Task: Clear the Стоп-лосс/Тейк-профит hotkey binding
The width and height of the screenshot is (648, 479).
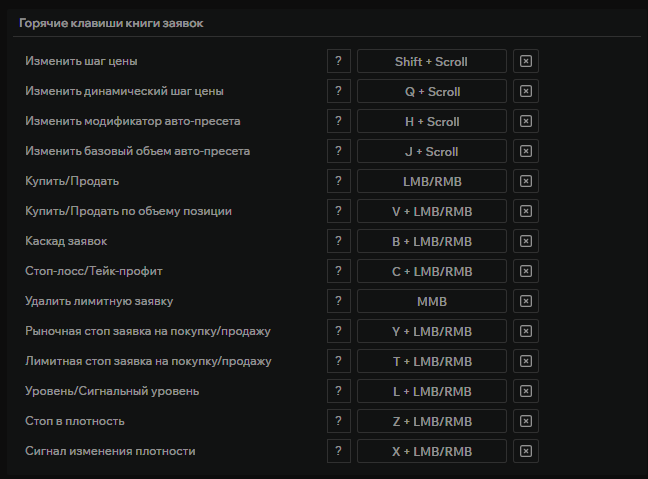Action: click(x=526, y=271)
